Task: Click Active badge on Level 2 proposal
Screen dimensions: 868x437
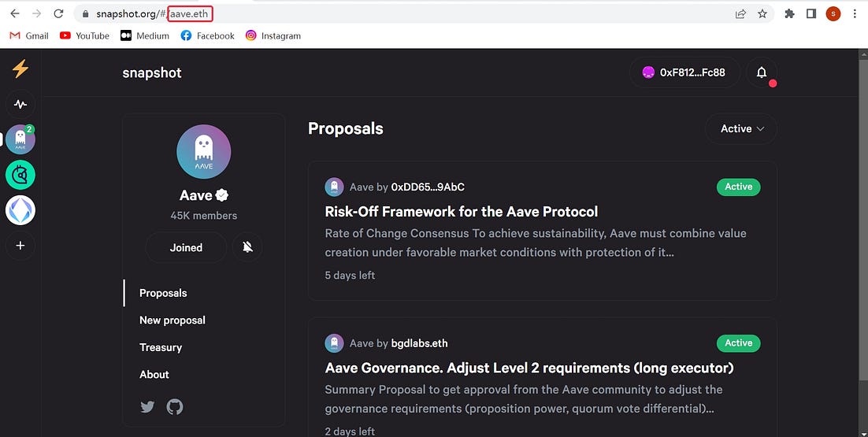Action: (x=739, y=343)
